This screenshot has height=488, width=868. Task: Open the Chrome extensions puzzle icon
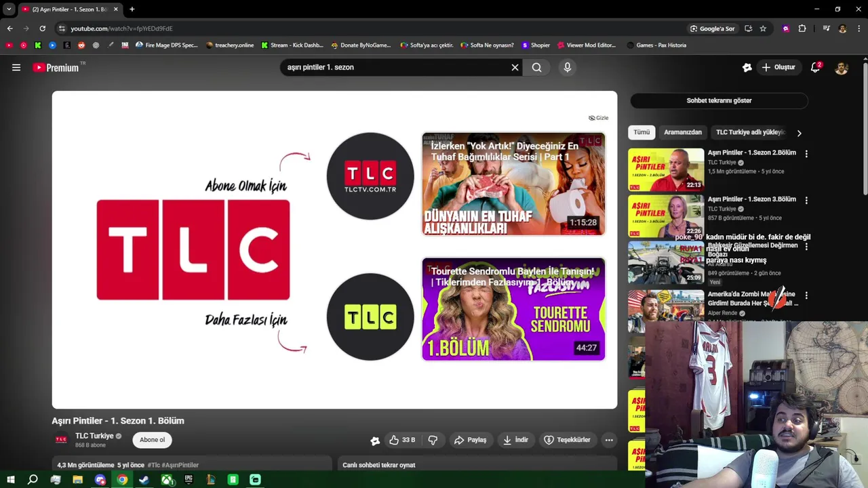[x=802, y=28]
